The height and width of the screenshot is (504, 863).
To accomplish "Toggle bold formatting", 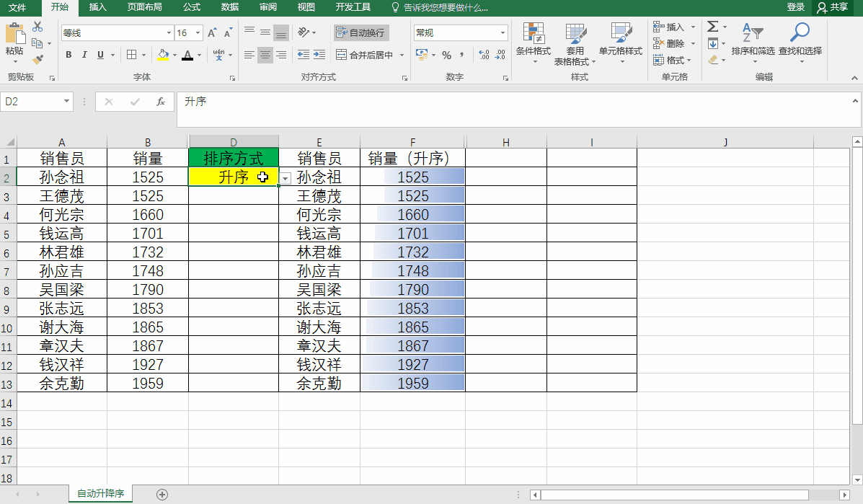I will [x=68, y=55].
